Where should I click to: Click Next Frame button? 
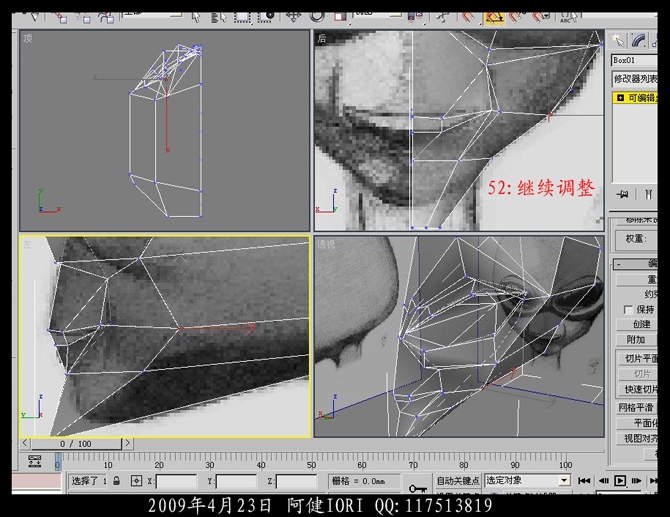coord(636,481)
